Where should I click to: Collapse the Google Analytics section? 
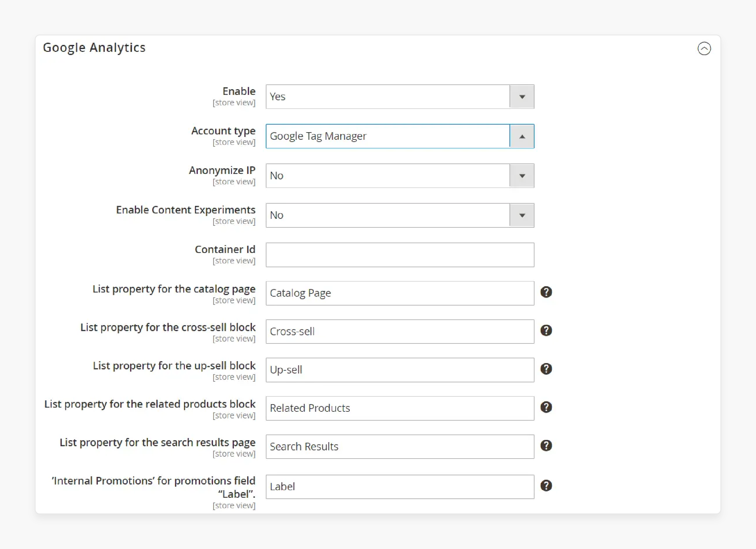(x=704, y=49)
